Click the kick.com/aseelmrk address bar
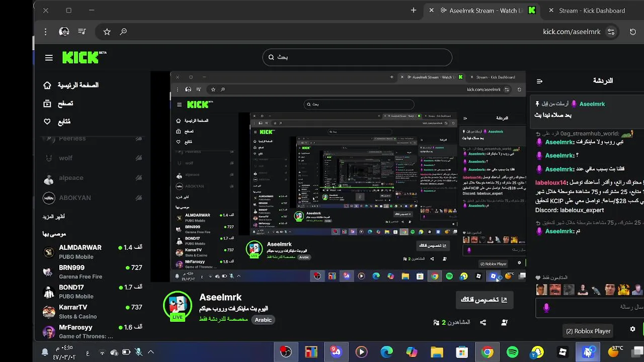 coord(572,32)
